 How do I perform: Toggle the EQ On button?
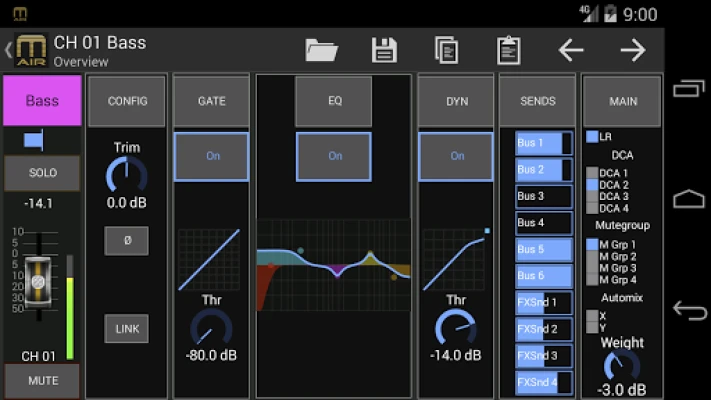click(x=334, y=156)
